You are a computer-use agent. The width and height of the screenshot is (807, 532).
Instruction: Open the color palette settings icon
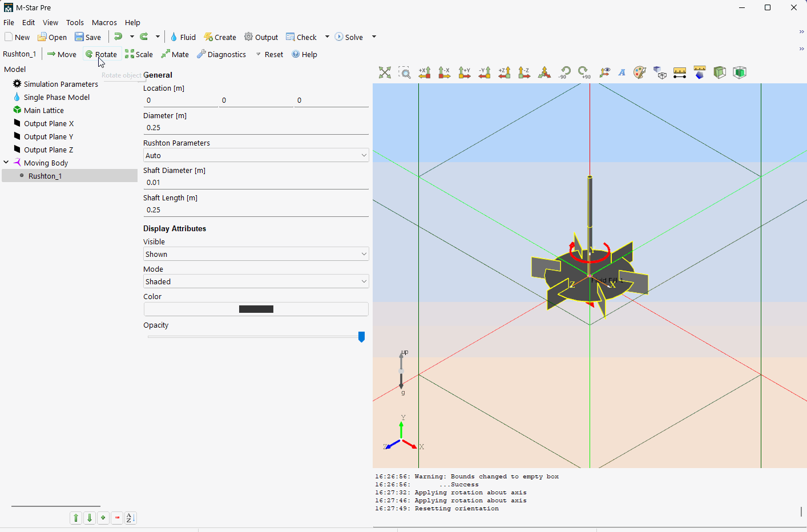(640, 72)
